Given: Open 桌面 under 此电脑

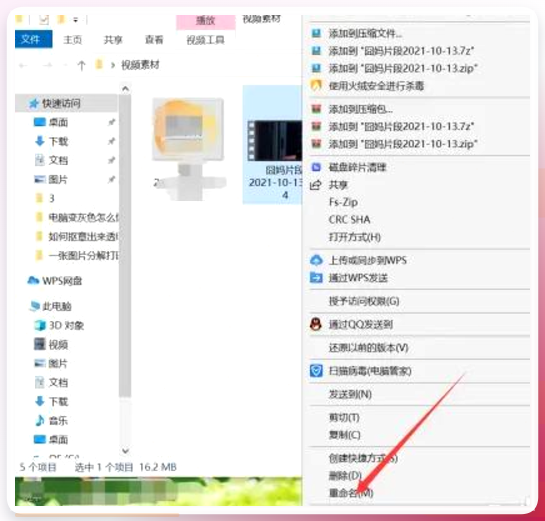Looking at the screenshot, I should click(x=58, y=440).
